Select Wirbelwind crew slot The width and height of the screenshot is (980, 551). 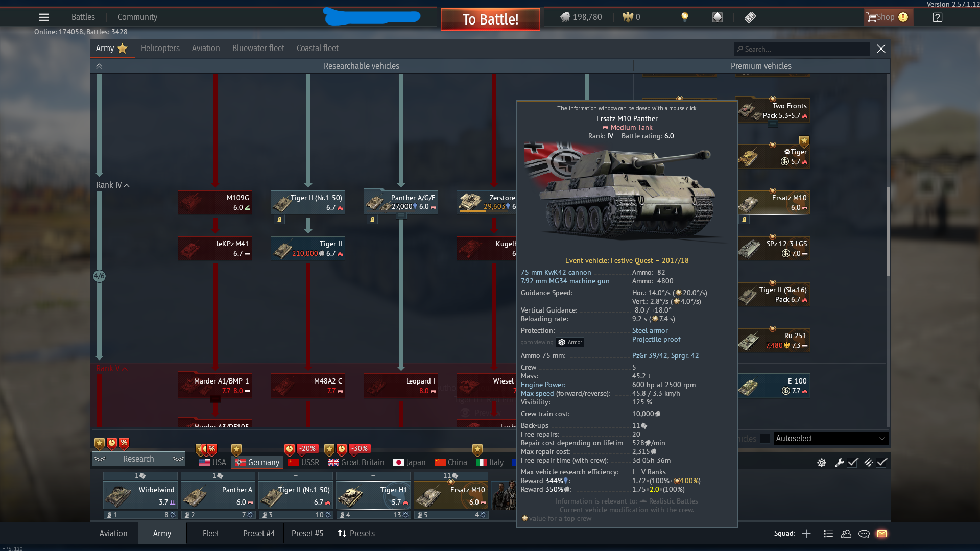(x=140, y=496)
